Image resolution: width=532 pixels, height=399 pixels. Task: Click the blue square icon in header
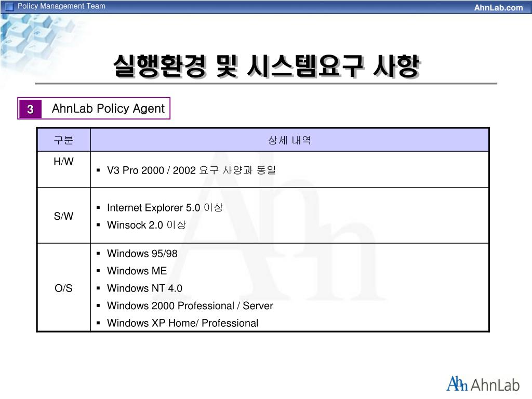click(9, 6)
